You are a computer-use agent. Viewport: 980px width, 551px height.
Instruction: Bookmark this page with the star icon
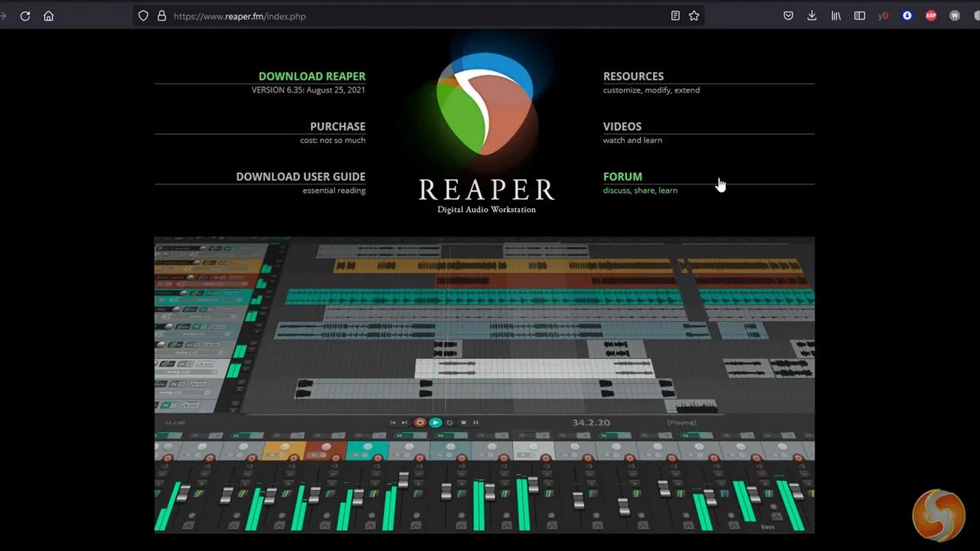point(694,16)
